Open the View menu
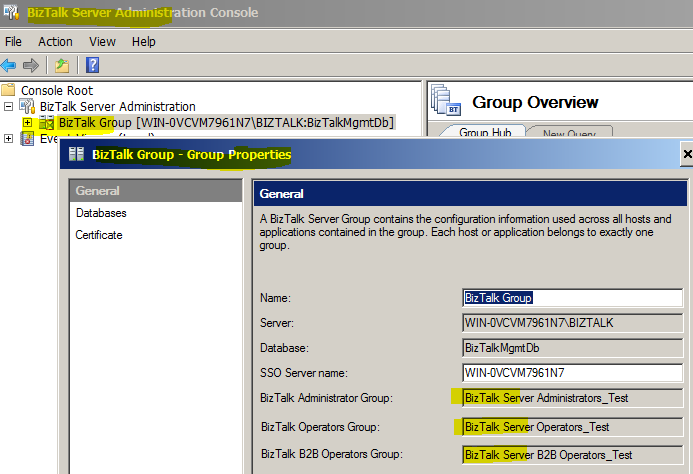The width and height of the screenshot is (693, 474). click(102, 42)
